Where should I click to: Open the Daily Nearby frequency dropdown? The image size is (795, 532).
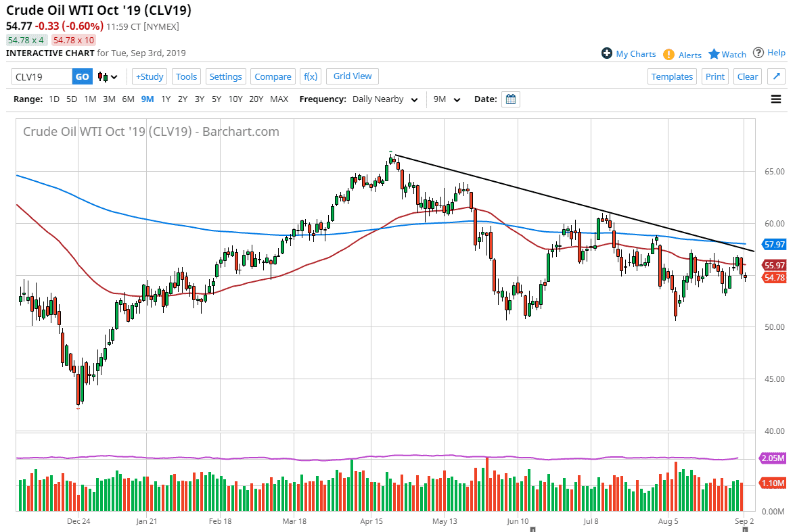click(384, 99)
